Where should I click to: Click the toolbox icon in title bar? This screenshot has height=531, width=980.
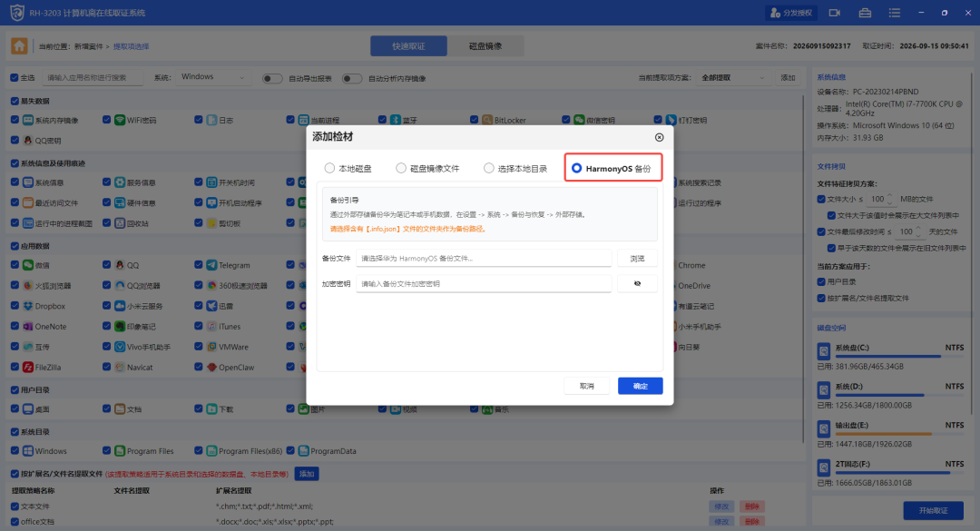pos(865,13)
